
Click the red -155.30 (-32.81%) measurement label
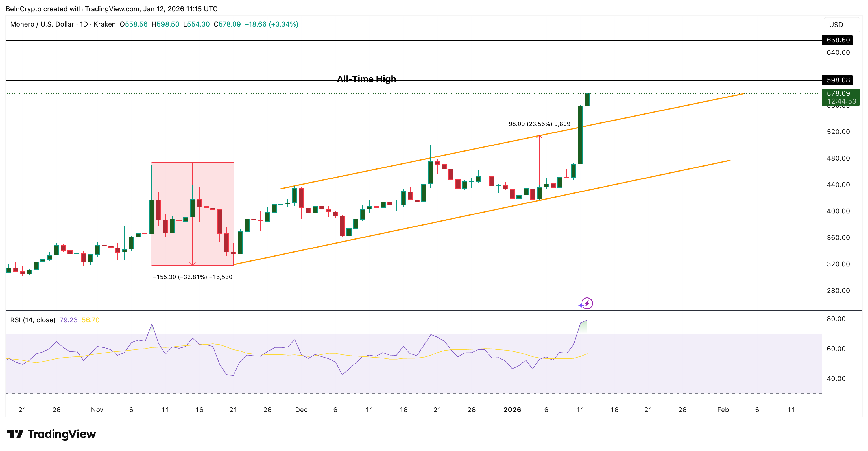point(193,277)
